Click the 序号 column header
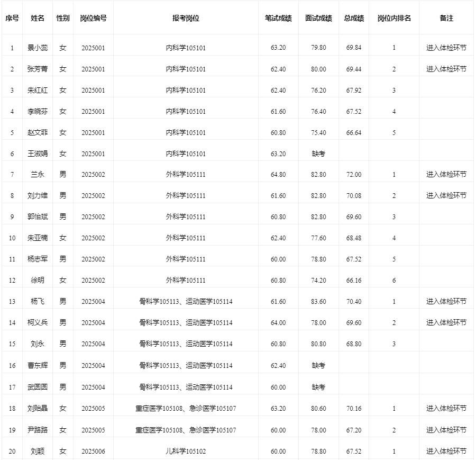Image resolution: width=476 pixels, height=460 pixels. [12, 18]
